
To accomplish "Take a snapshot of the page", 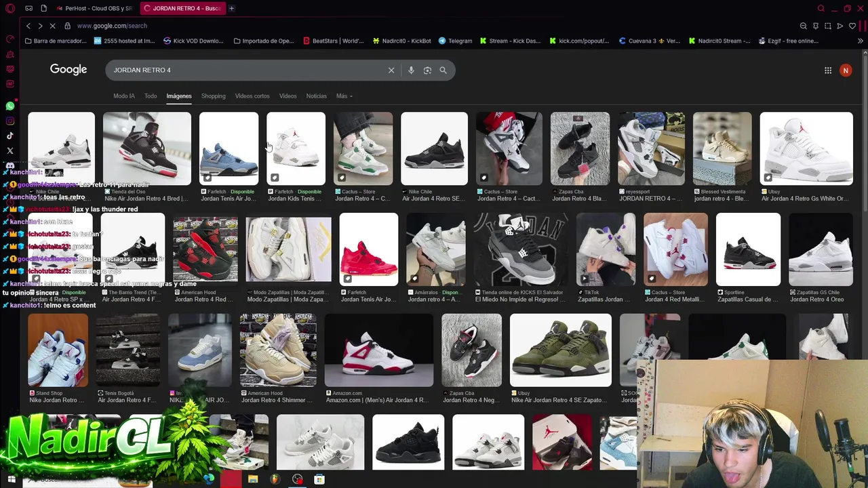I will pyautogui.click(x=828, y=26).
